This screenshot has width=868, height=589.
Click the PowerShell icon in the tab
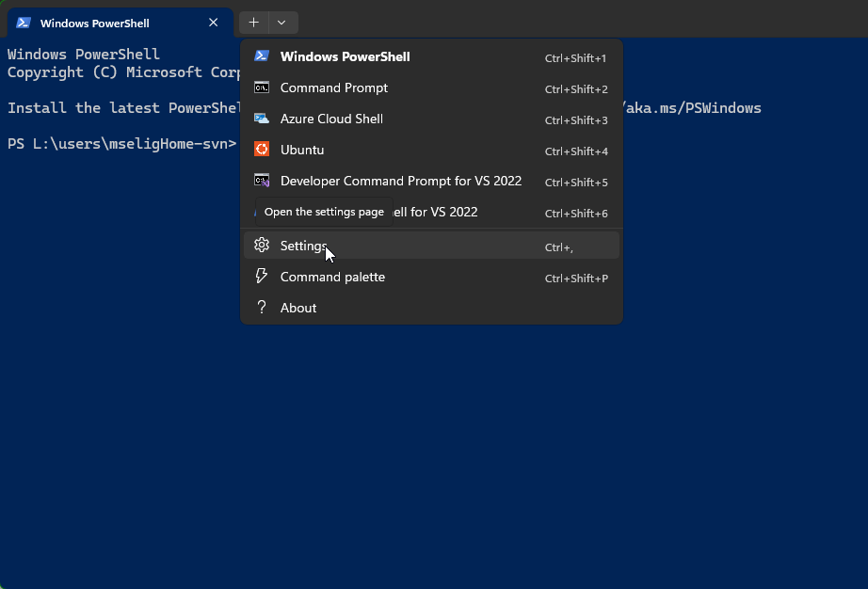click(24, 23)
